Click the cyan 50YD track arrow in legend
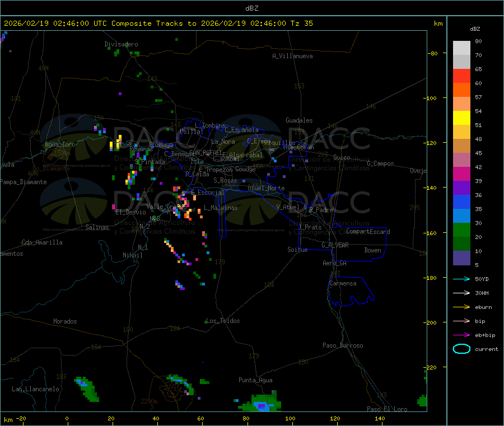The width and height of the screenshot is (504, 426). pos(461,279)
